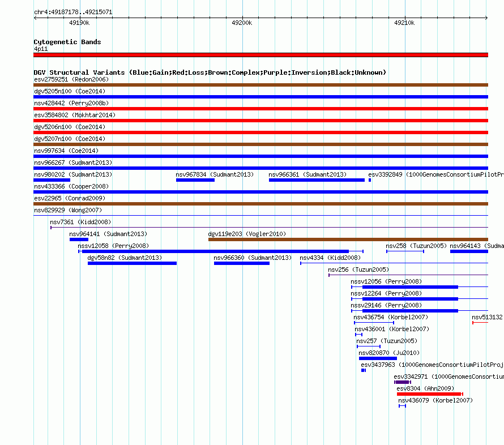Click esv8304 (Ahn2009) label text
This screenshot has width=504, height=445.
point(425,388)
